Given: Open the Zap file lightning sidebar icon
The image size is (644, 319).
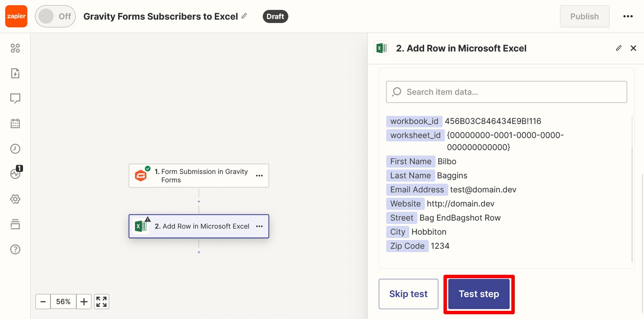Looking at the screenshot, I should click(x=15, y=73).
